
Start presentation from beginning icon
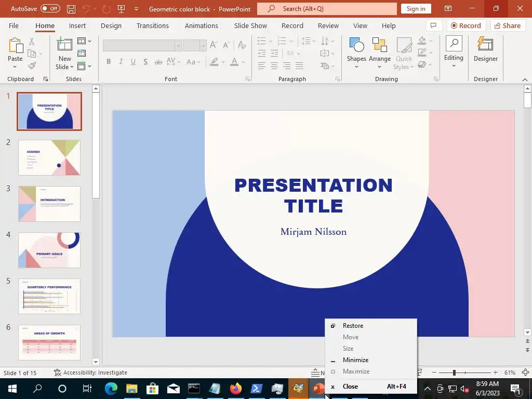tap(121, 9)
